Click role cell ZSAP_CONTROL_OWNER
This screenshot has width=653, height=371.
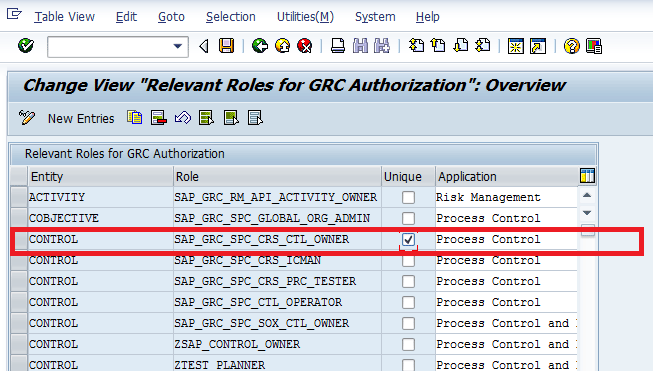click(x=277, y=344)
